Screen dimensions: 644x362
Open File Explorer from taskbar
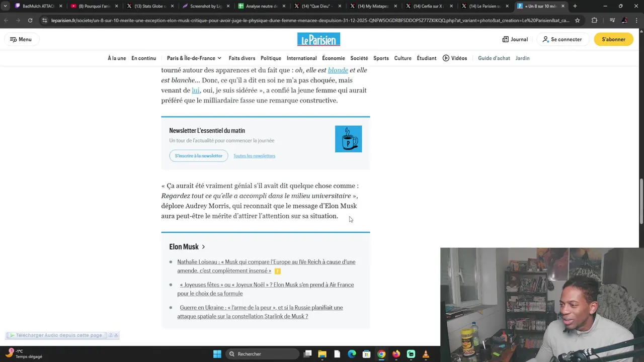pyautogui.click(x=323, y=354)
